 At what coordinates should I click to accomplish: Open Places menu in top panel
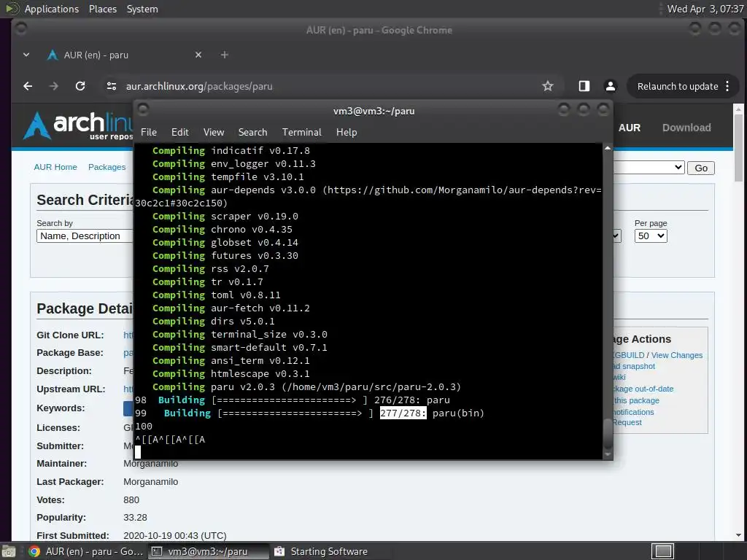pos(103,9)
